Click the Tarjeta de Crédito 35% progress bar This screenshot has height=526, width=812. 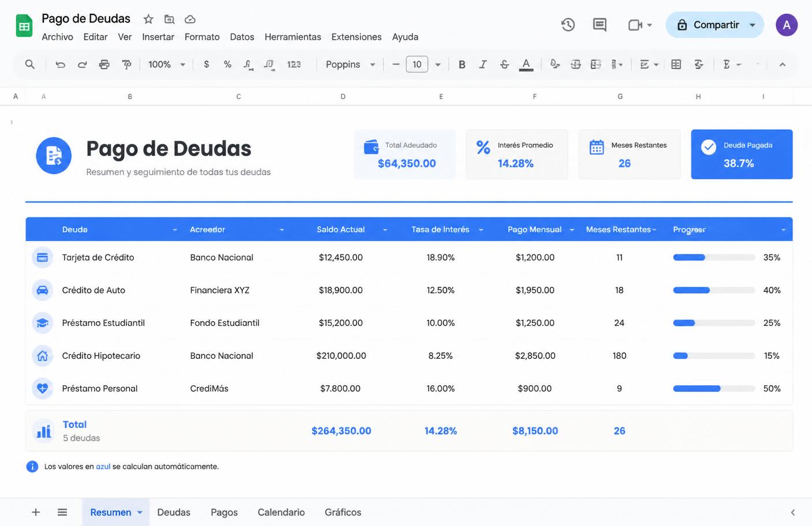[x=714, y=257]
